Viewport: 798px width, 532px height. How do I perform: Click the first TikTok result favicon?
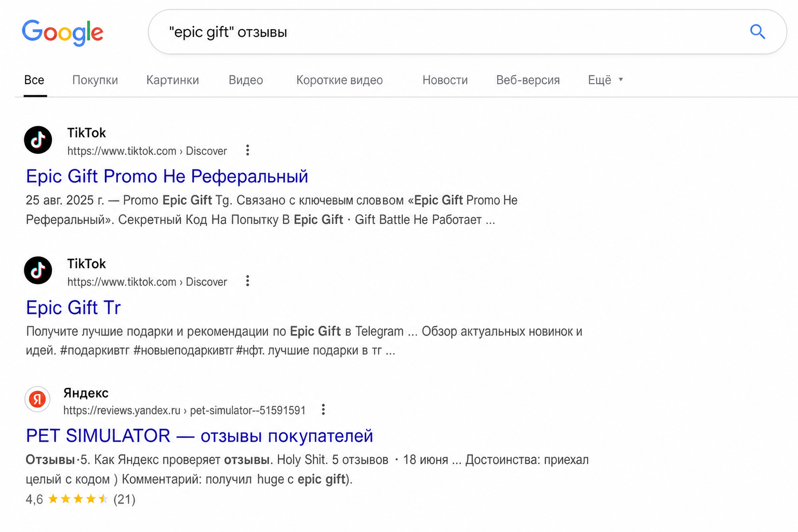point(38,140)
